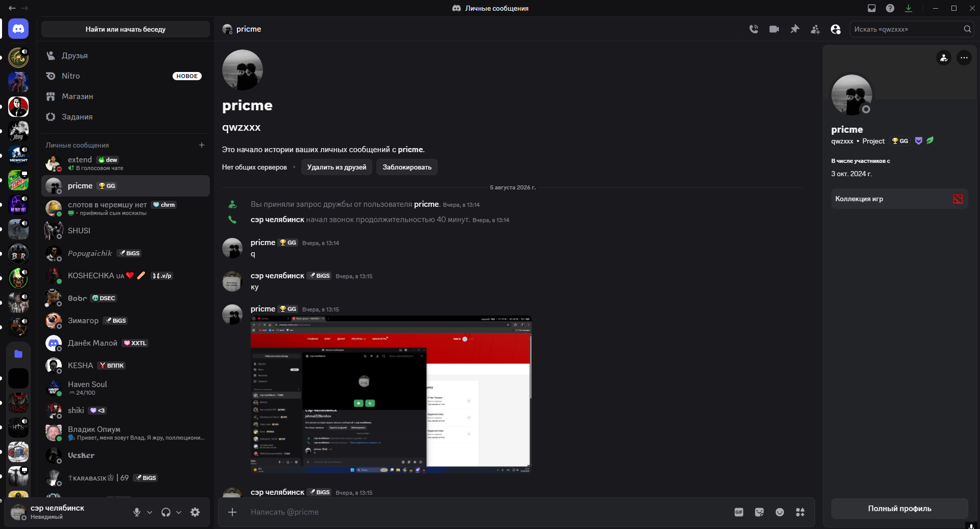Screen dimensions: 980x529
Task: Expand microphone input options arrow
Action: [150, 512]
